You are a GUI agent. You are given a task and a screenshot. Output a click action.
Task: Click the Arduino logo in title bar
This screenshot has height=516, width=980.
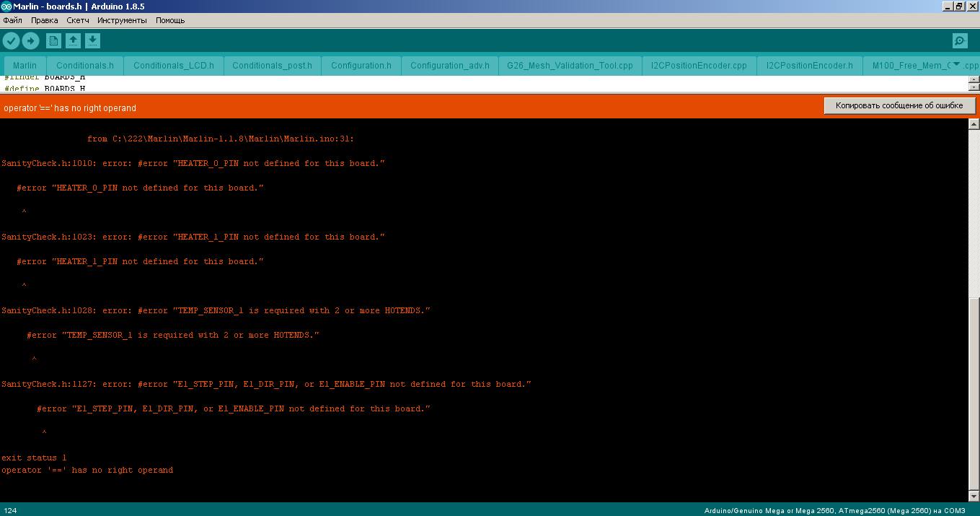tap(6, 6)
